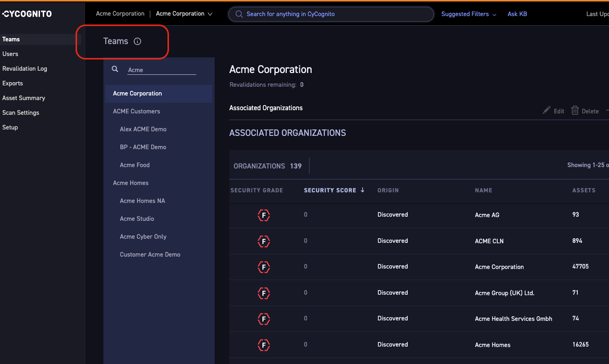Viewport: 609px width, 364px height.
Task: Select Acme Corporation team in the list
Action: click(159, 94)
